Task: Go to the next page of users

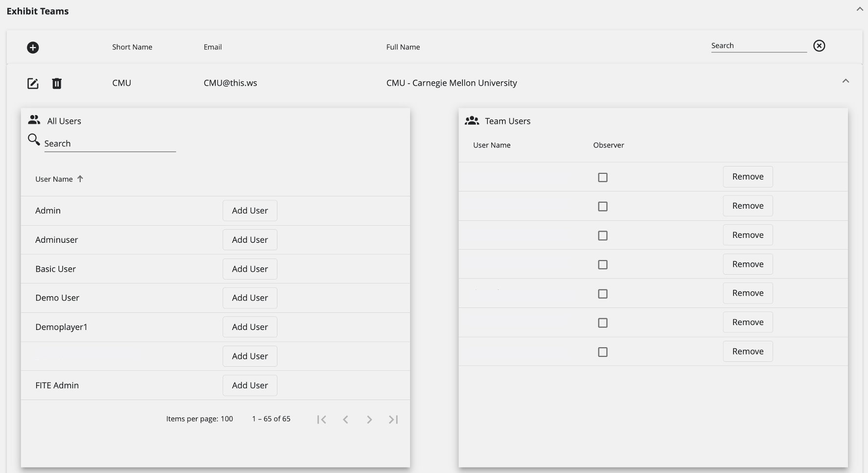Action: point(369,420)
